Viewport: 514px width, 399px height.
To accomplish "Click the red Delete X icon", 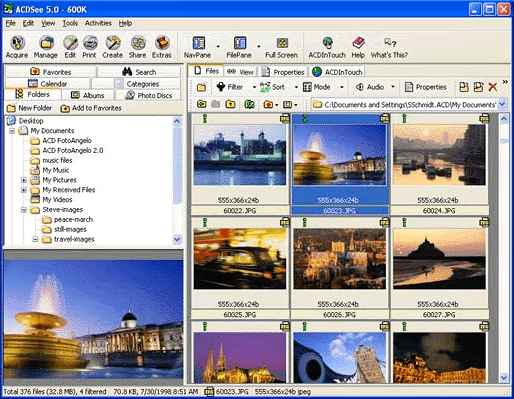I will pyautogui.click(x=493, y=87).
